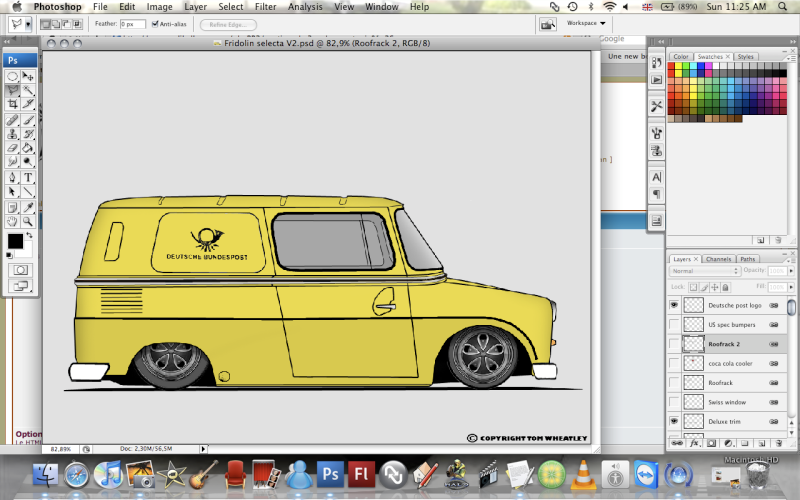The height and width of the screenshot is (500, 800).
Task: Switch to the Channels tab
Action: 718,259
